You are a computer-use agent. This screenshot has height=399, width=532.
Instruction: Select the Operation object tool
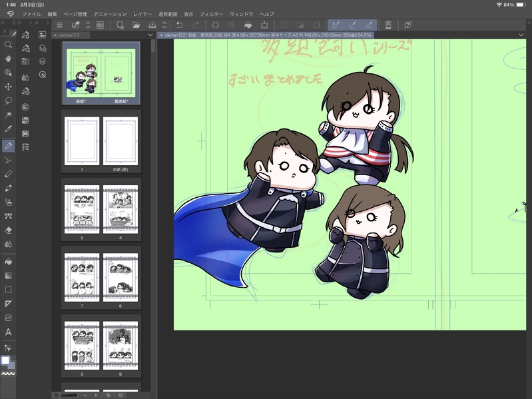pyautogui.click(x=8, y=73)
